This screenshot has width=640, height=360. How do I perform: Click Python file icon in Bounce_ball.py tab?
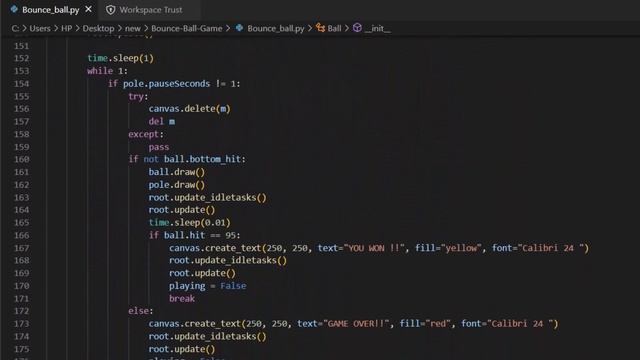coord(14,9)
